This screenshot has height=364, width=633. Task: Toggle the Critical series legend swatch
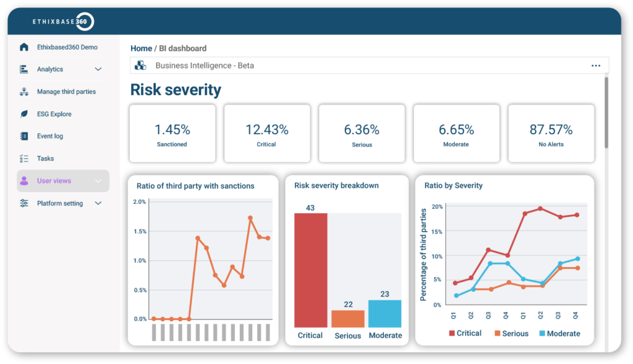point(452,333)
